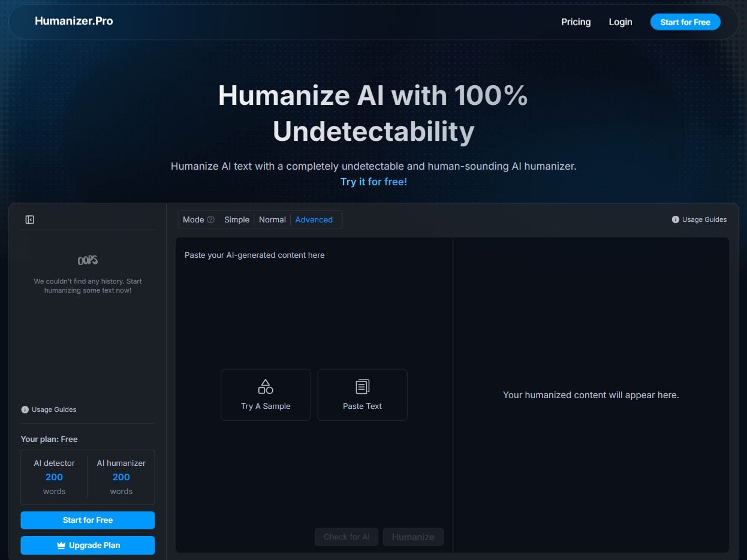Viewport: 747px width, 560px height.
Task: Open the Pricing page
Action: (576, 22)
